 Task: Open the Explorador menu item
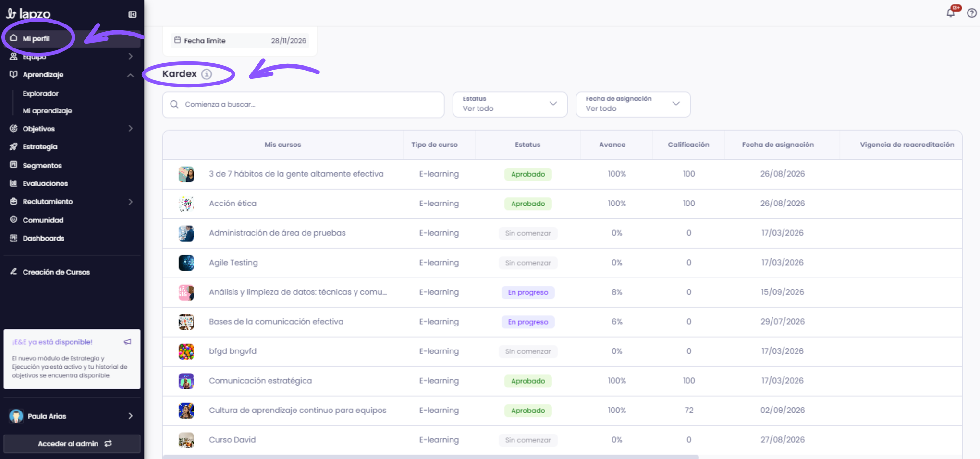[40, 93]
